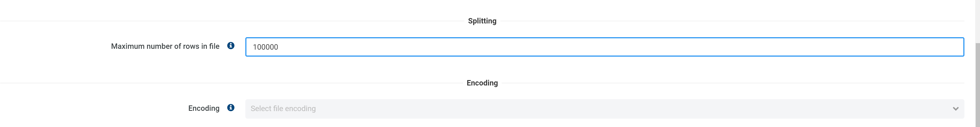Click the vertical scrollbar thumb on the right
Screen dimensions: 980x127
(977, 84)
